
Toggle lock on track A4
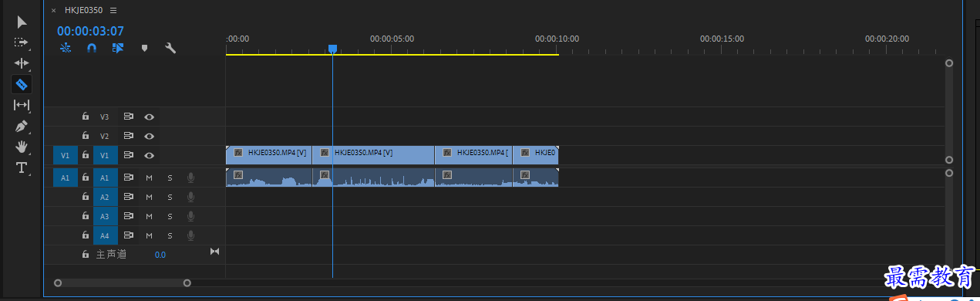pyautogui.click(x=86, y=235)
